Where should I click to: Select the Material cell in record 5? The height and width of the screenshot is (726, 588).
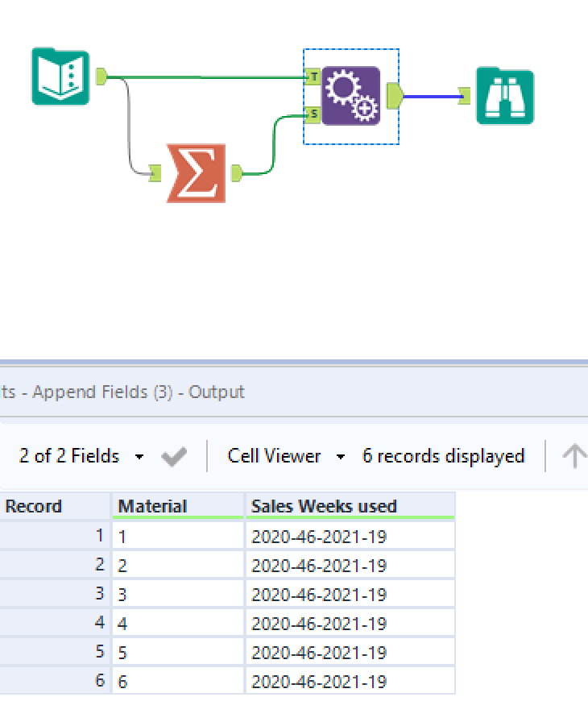(177, 653)
